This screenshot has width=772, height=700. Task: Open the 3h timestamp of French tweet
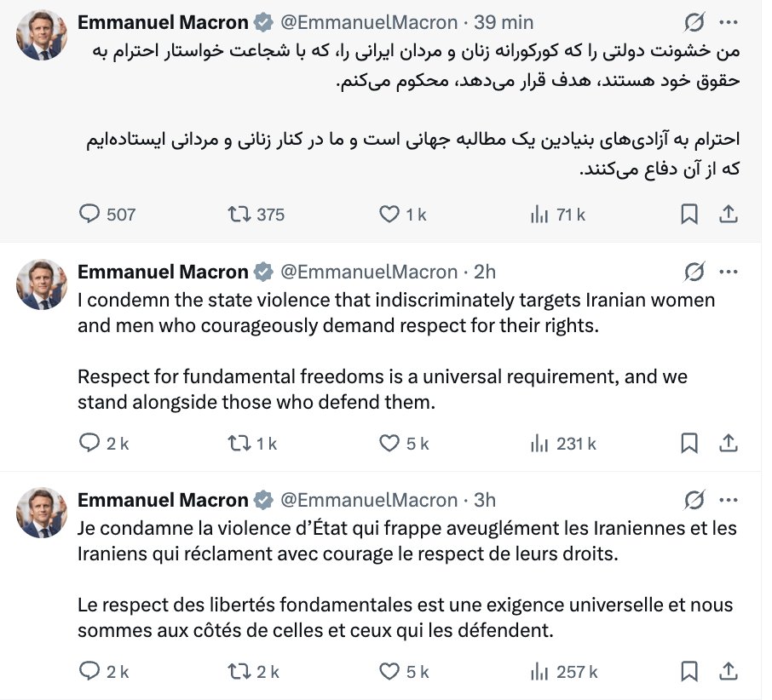point(485,500)
